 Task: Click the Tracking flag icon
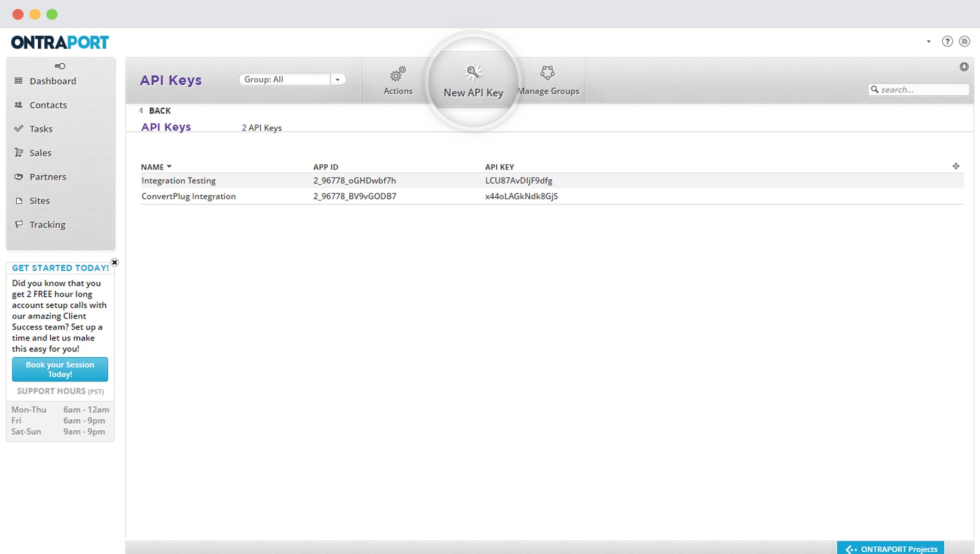(x=19, y=224)
